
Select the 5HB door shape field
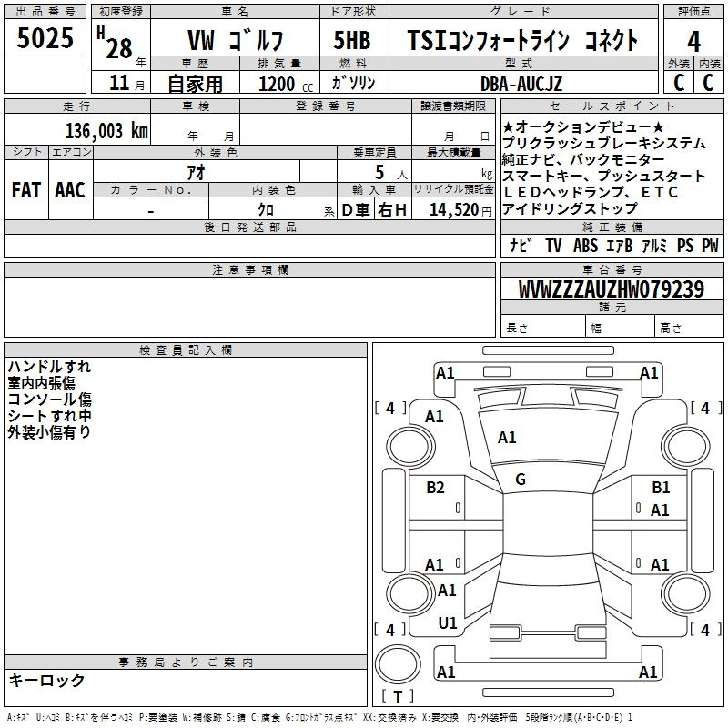(352, 41)
